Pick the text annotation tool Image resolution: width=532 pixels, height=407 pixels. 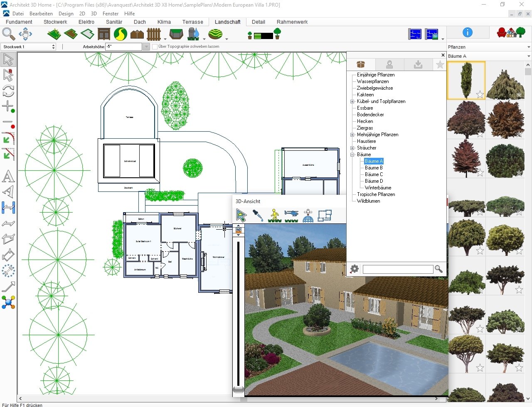(8, 177)
